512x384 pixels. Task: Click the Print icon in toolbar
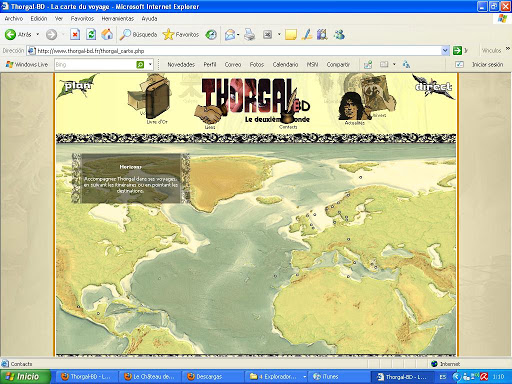click(249, 34)
